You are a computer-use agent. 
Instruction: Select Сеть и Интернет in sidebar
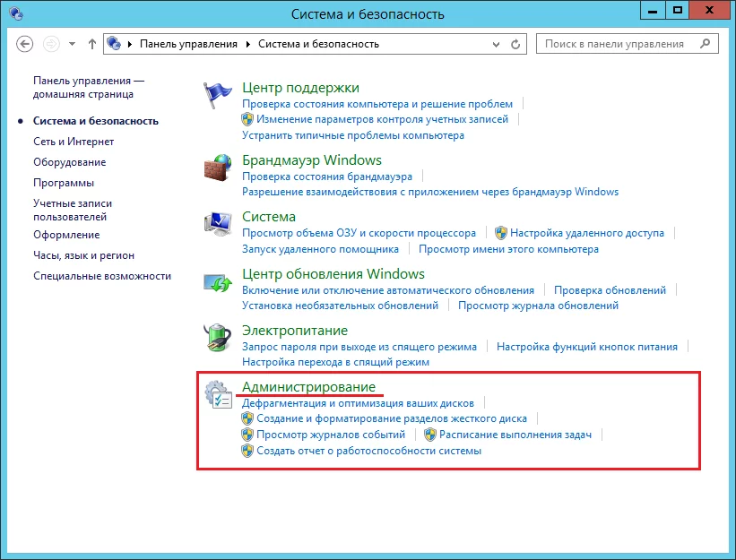point(74,141)
